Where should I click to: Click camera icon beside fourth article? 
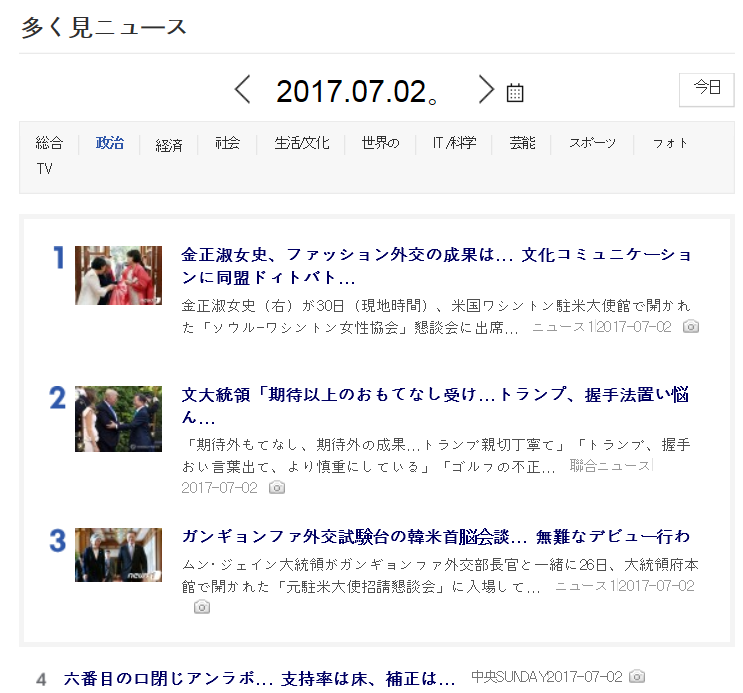[637, 677]
